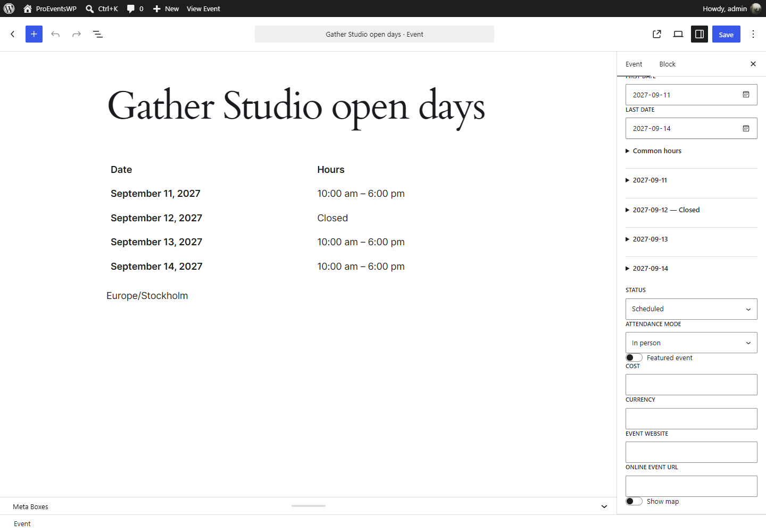Viewport: 766px width, 532px height.
Task: Go to ProEventsWP site home
Action: (50, 9)
